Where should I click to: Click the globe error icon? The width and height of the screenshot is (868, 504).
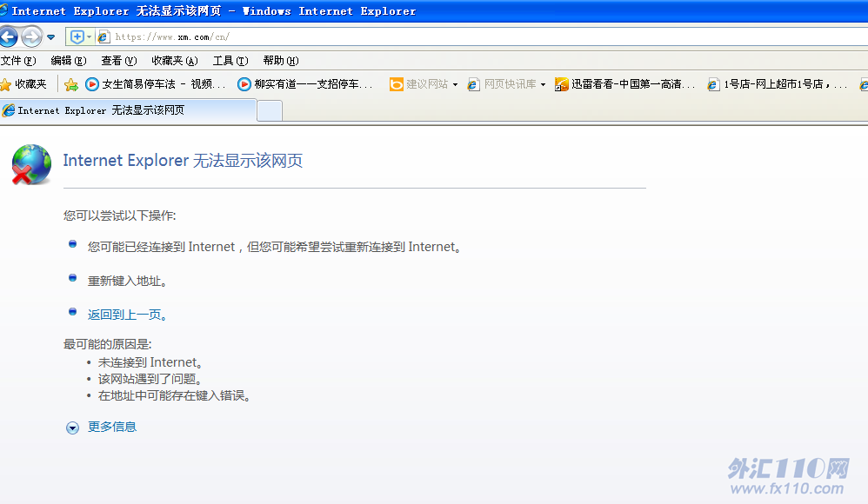(31, 164)
